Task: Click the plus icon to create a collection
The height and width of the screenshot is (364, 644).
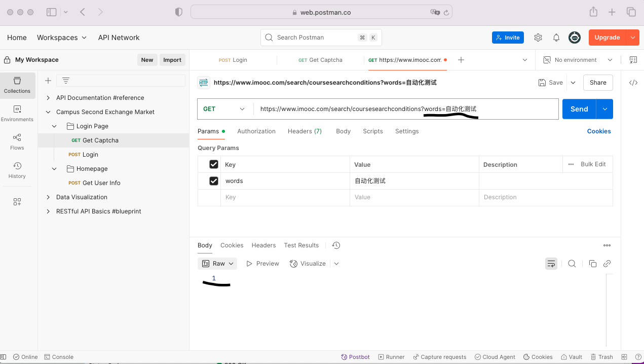Action: (x=48, y=81)
